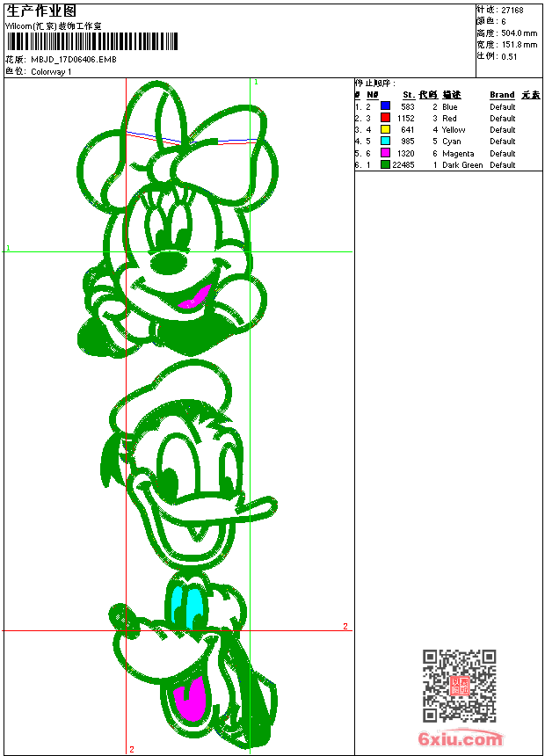
Task: Click the height value 504.0 mm
Action: [x=519, y=33]
